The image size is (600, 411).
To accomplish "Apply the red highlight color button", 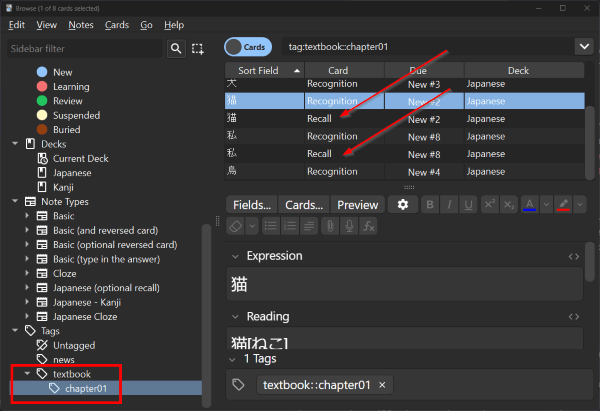I will [x=563, y=205].
